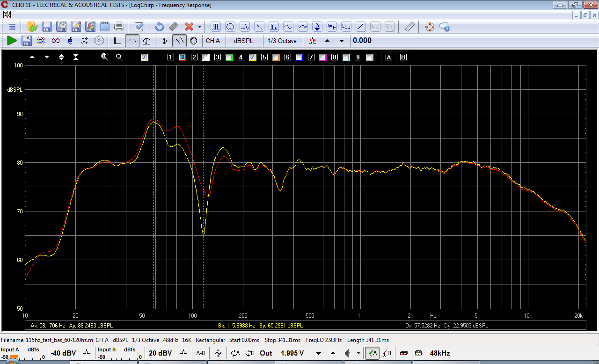The width and height of the screenshot is (599, 364).
Task: Toggle overlay 2 white checkbox
Action: click(x=206, y=58)
